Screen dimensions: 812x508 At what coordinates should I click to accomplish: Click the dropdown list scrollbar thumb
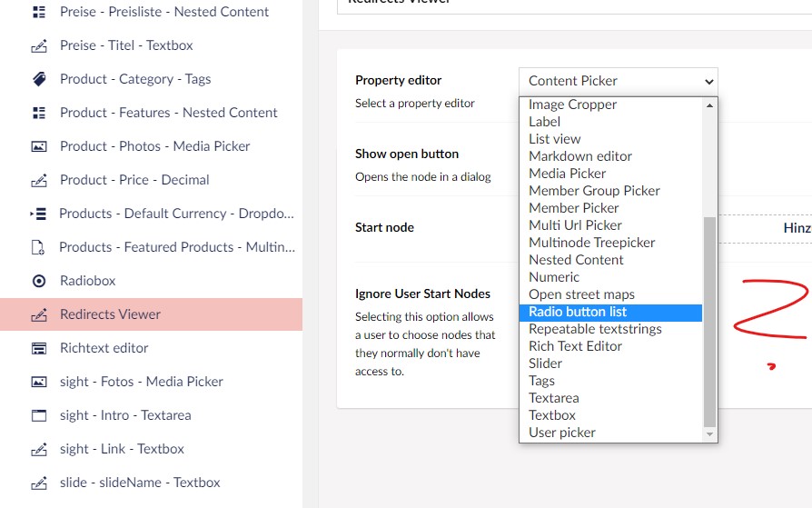click(x=710, y=322)
